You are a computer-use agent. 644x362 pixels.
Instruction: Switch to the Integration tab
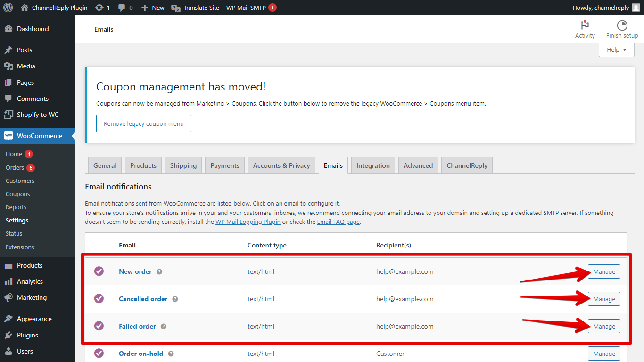(373, 165)
